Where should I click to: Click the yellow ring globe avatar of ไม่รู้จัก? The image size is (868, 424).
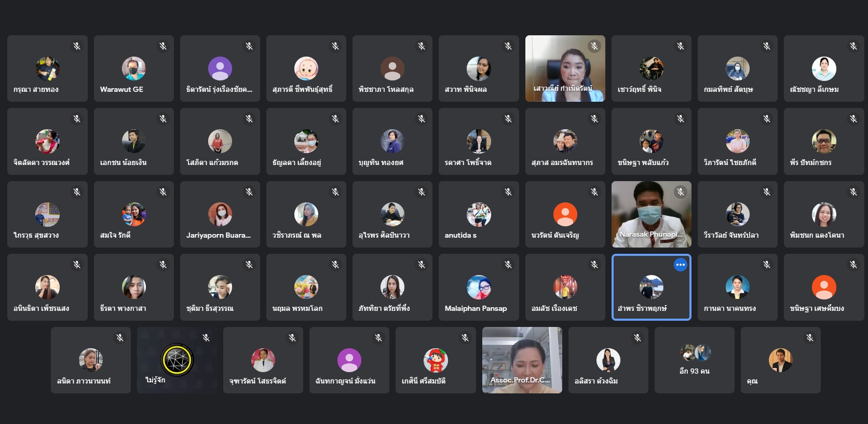[178, 359]
